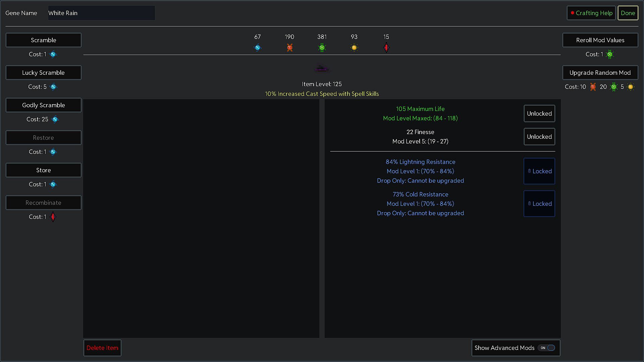
Task: Unlock the Lightning Resistance mod
Action: 539,171
